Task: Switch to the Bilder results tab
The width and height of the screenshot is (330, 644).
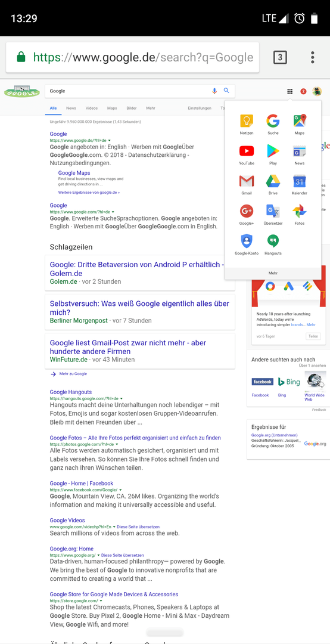Action: (x=132, y=109)
